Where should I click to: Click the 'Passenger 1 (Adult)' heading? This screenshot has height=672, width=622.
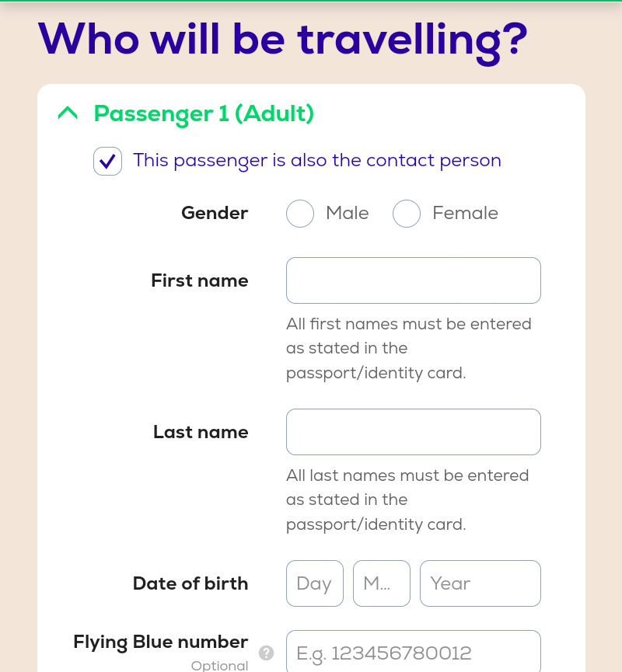[204, 114]
